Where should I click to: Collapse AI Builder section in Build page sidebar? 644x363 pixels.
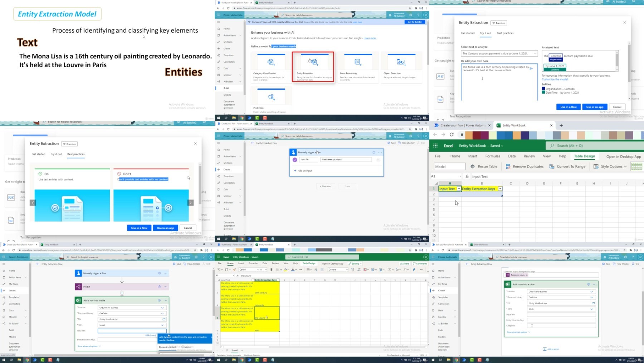pos(240,82)
